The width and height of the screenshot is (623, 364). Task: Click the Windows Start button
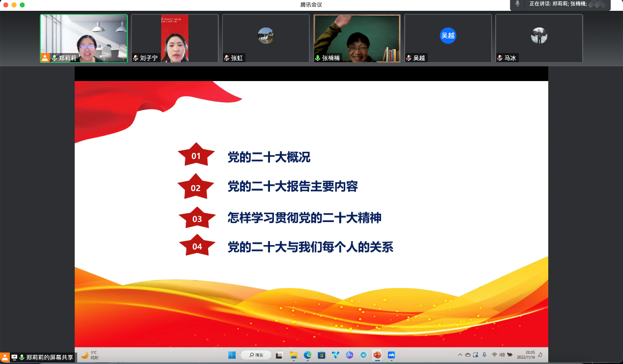tap(232, 355)
